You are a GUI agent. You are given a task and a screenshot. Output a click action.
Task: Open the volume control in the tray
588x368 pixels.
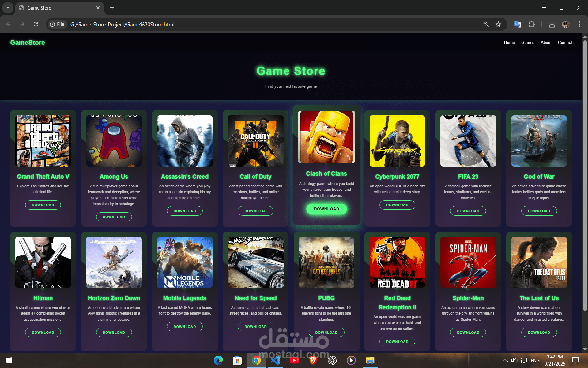tap(514, 360)
